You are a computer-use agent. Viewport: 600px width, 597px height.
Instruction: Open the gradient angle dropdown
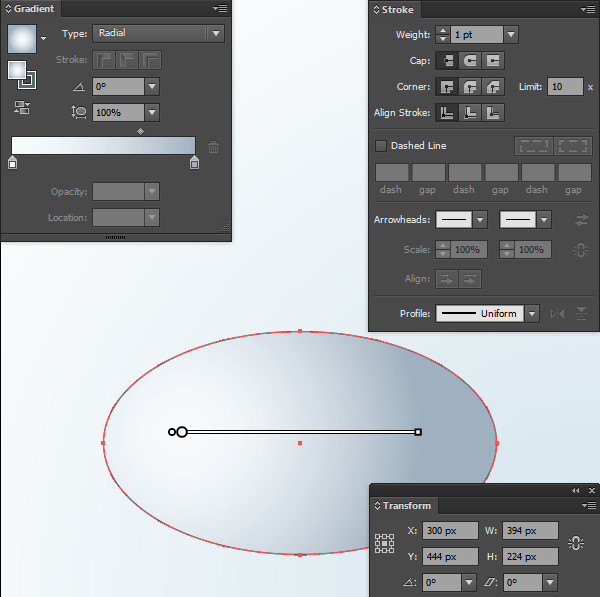152,86
